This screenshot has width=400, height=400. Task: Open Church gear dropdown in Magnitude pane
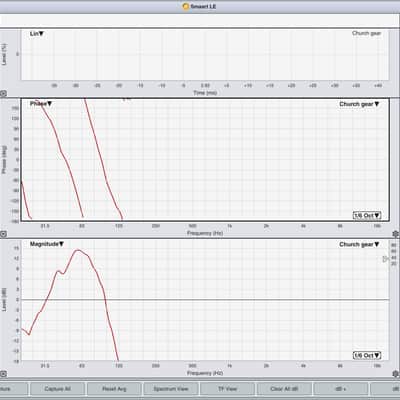tap(359, 244)
